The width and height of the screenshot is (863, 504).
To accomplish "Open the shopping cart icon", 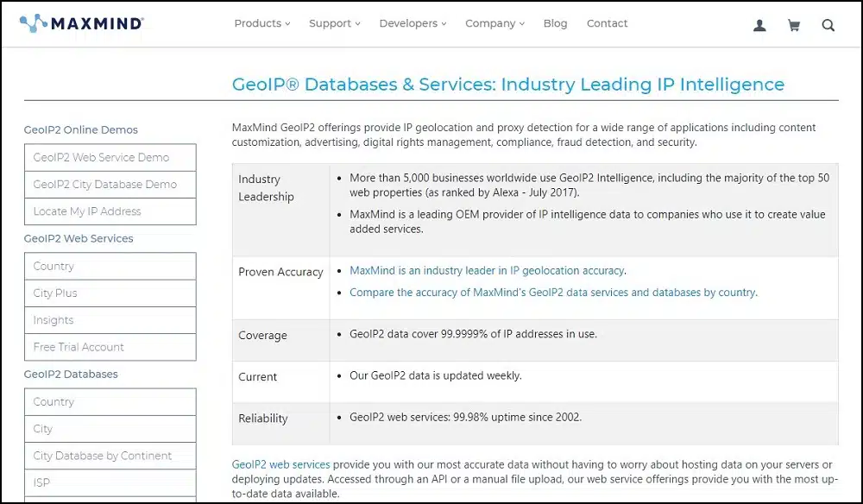I will (794, 25).
